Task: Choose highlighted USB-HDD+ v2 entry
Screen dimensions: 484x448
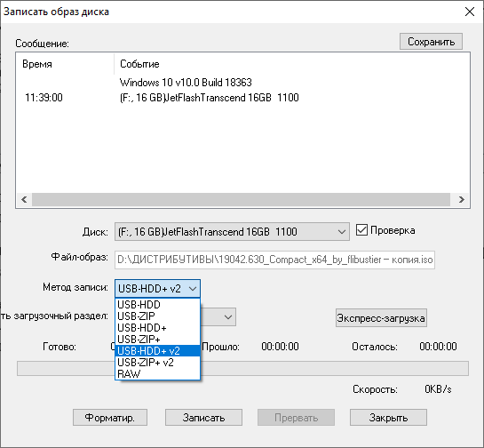Action: tap(157, 351)
